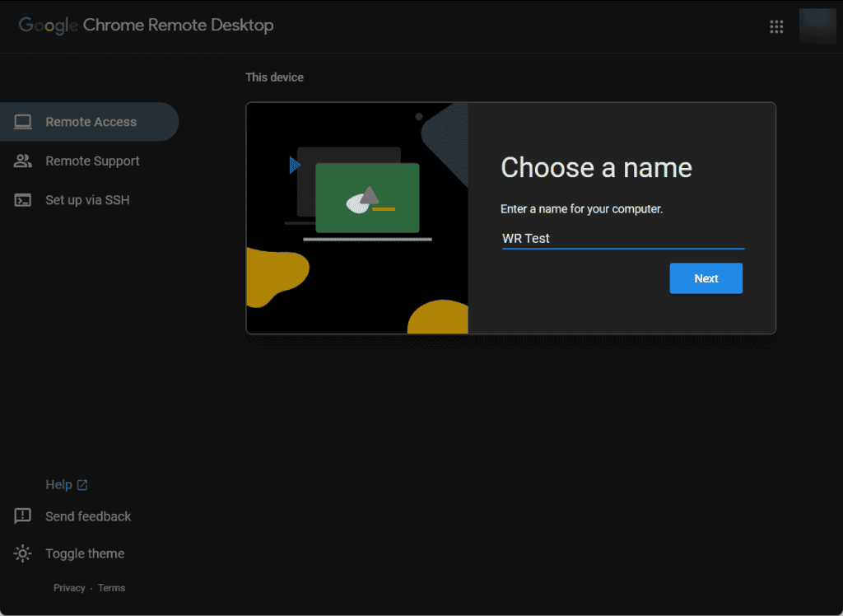The image size is (843, 616).
Task: Click the Remote Support people icon
Action: tap(22, 161)
